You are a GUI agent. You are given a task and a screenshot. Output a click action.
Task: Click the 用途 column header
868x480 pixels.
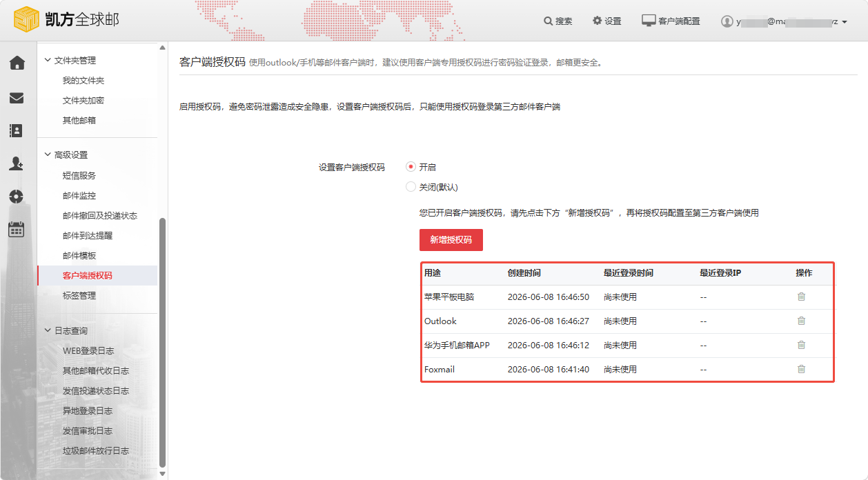(x=433, y=273)
